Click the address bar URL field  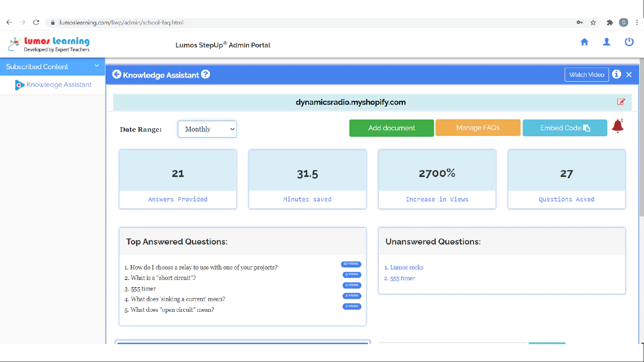[x=314, y=23]
